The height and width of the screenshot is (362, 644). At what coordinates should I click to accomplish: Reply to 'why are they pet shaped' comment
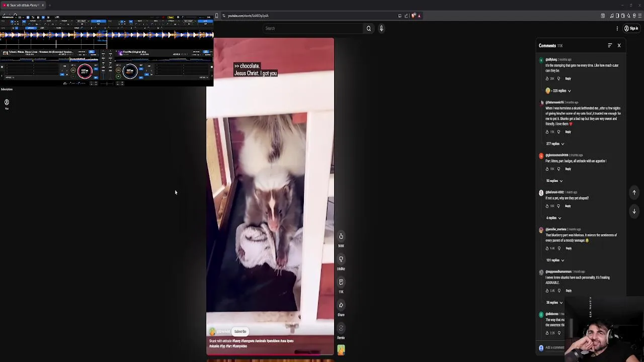[x=568, y=206]
